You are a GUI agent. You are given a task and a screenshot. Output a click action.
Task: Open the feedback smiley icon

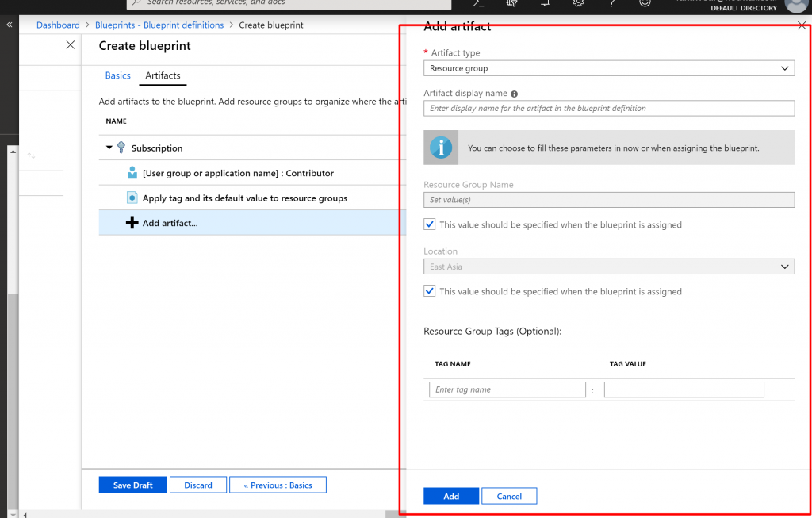coord(645,3)
